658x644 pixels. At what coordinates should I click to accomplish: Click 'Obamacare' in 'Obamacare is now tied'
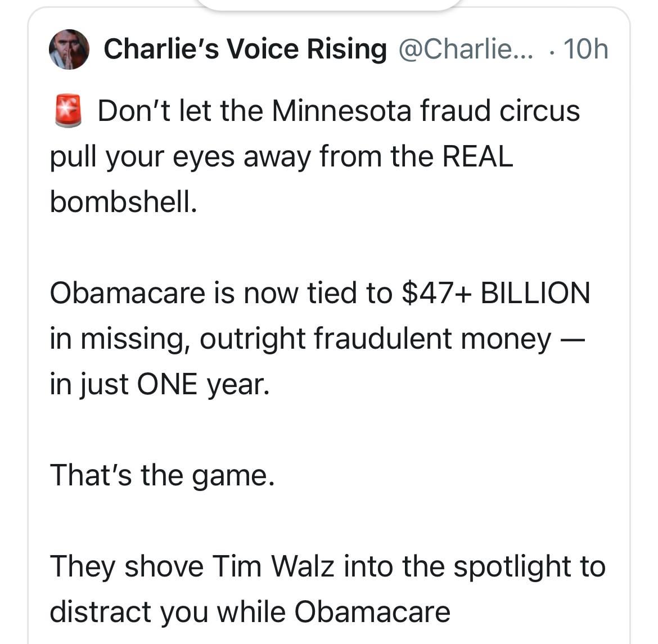coord(128,292)
